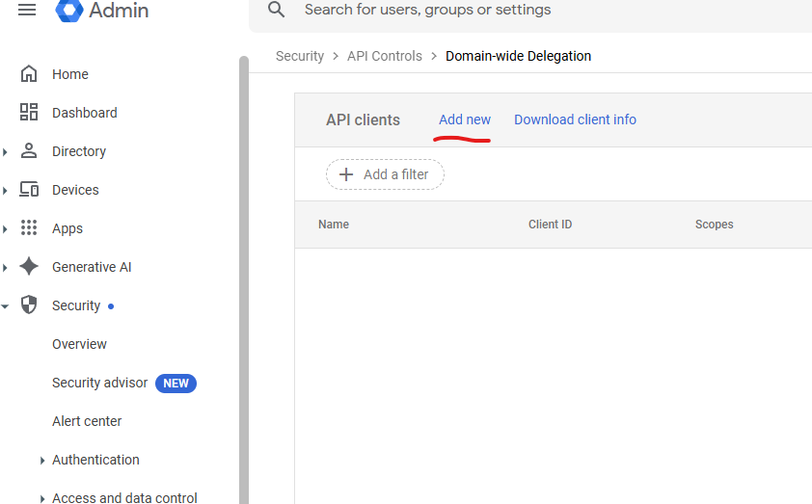This screenshot has width=812, height=504.
Task: Click the Home house icon
Action: click(x=29, y=74)
